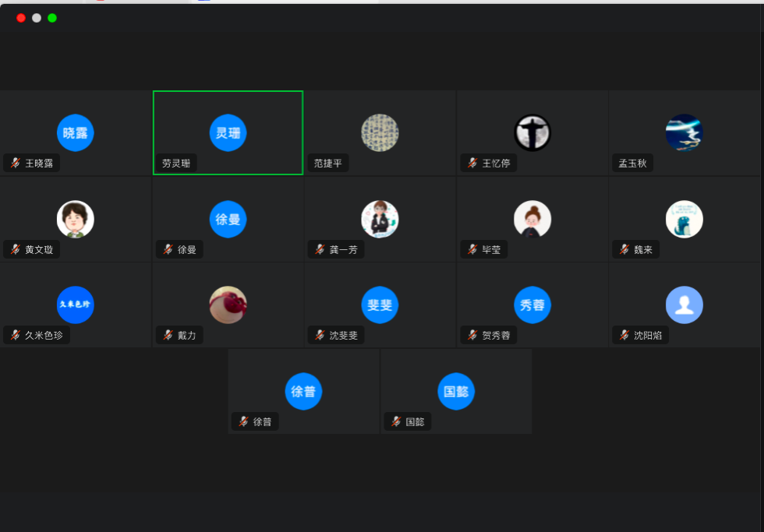This screenshot has width=764, height=532.
Task: Click 范捷平's profile avatar
Action: click(380, 133)
